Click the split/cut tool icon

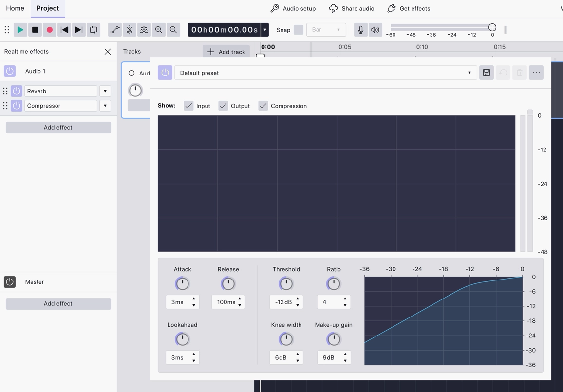(129, 30)
